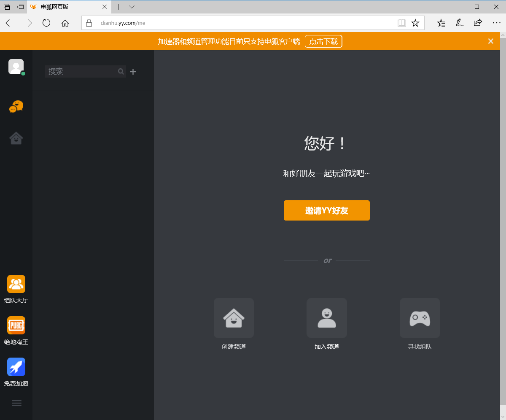
Task: Click the 加入频道 text label
Action: pyautogui.click(x=327, y=347)
